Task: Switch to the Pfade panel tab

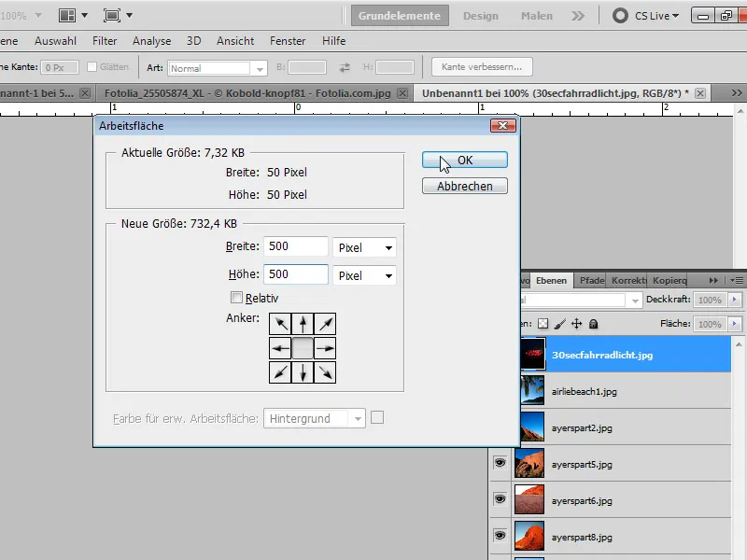Action: pyautogui.click(x=592, y=281)
